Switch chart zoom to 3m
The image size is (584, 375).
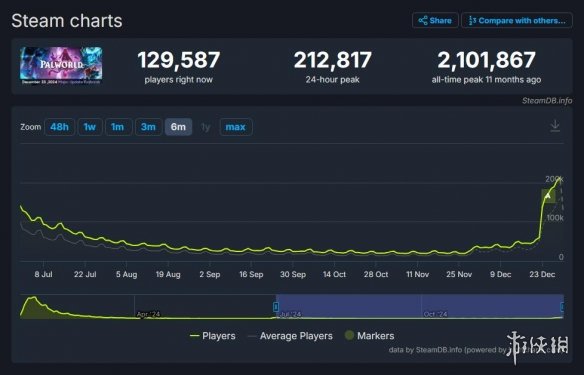point(148,127)
